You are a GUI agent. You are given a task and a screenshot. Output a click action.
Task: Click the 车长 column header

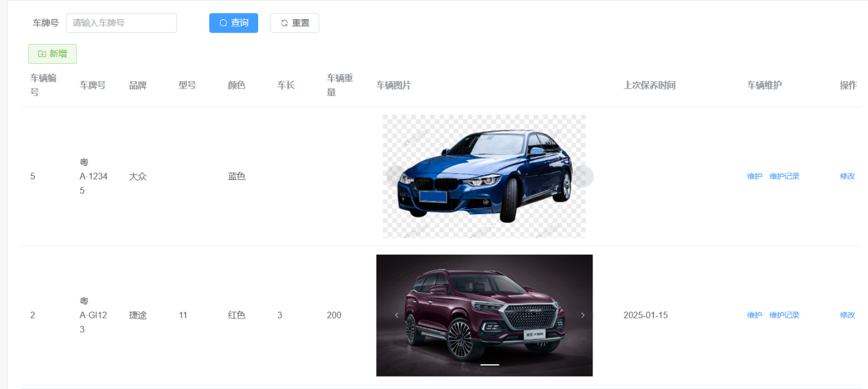286,85
